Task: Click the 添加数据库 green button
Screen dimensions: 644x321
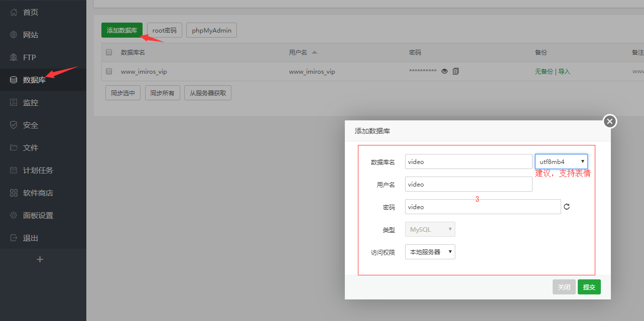Action: coord(122,30)
